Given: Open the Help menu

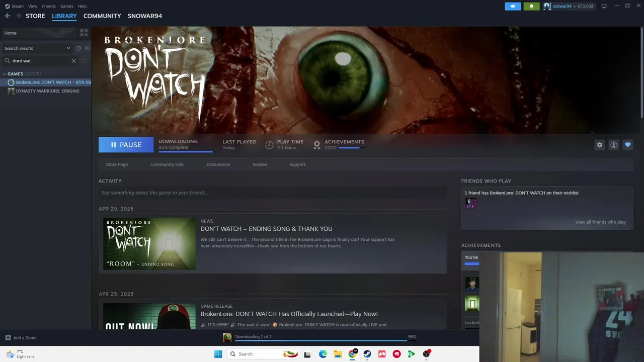Looking at the screenshot, I should pos(82,6).
